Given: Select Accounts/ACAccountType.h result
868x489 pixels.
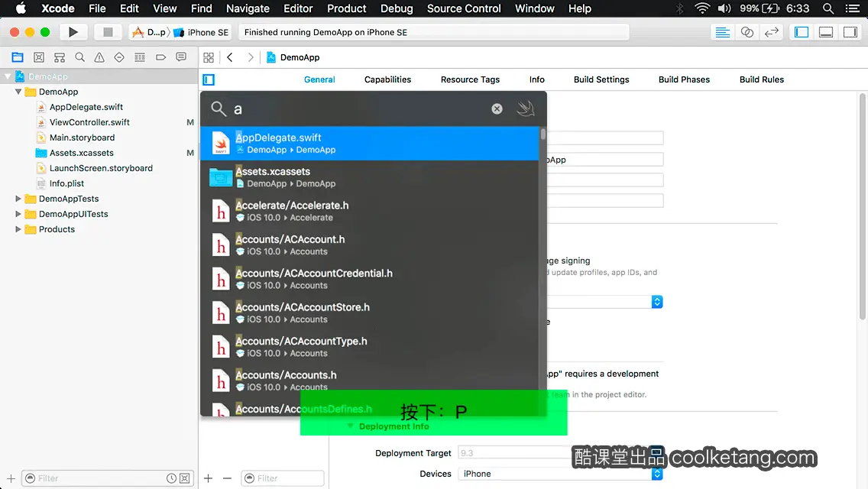Looking at the screenshot, I should (x=370, y=347).
